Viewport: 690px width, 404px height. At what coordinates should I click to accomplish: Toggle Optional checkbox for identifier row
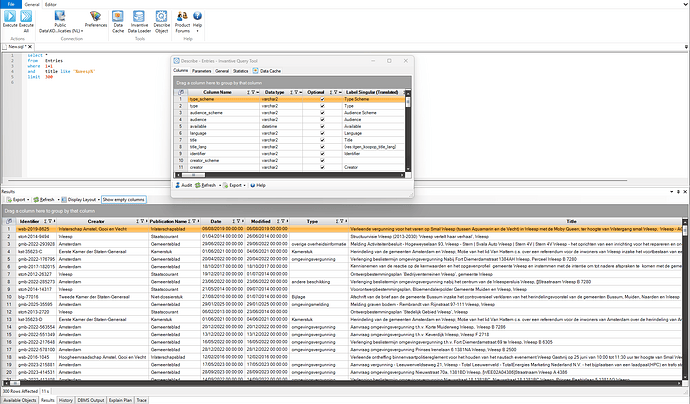coord(322,154)
